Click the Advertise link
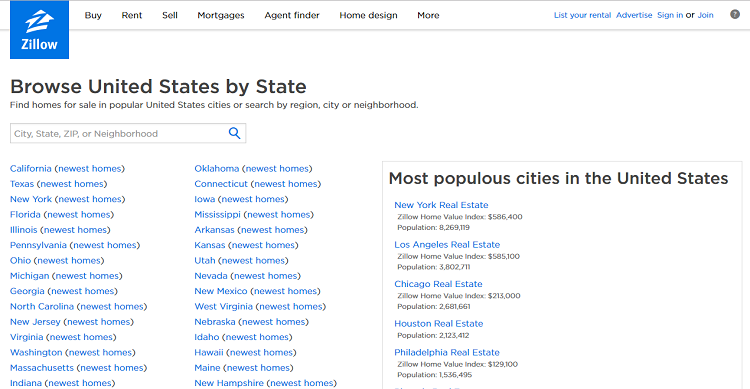This screenshot has height=389, width=750. (x=634, y=15)
